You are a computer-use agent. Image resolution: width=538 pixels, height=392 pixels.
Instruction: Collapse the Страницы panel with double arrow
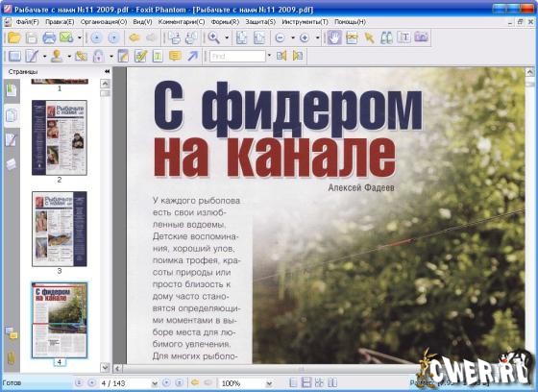(107, 71)
